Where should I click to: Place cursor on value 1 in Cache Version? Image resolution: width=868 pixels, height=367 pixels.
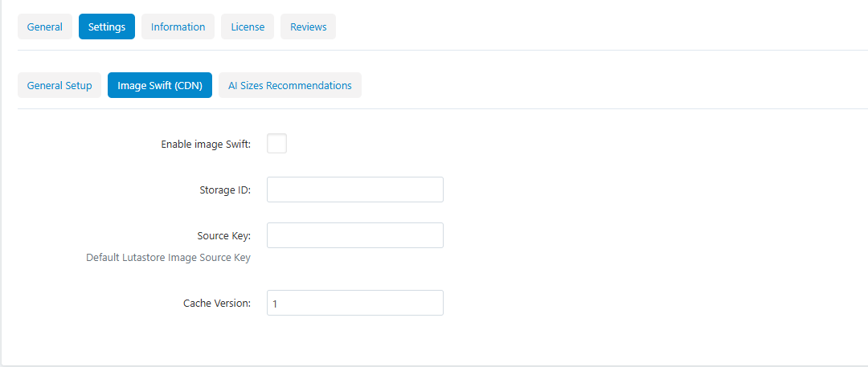click(275, 304)
